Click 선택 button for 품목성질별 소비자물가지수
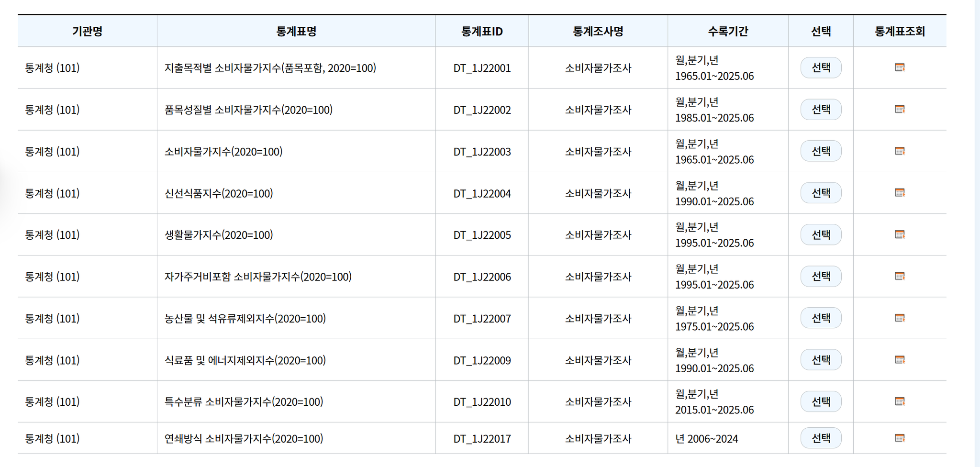Screen dimensions: 980x467 pyautogui.click(x=821, y=109)
